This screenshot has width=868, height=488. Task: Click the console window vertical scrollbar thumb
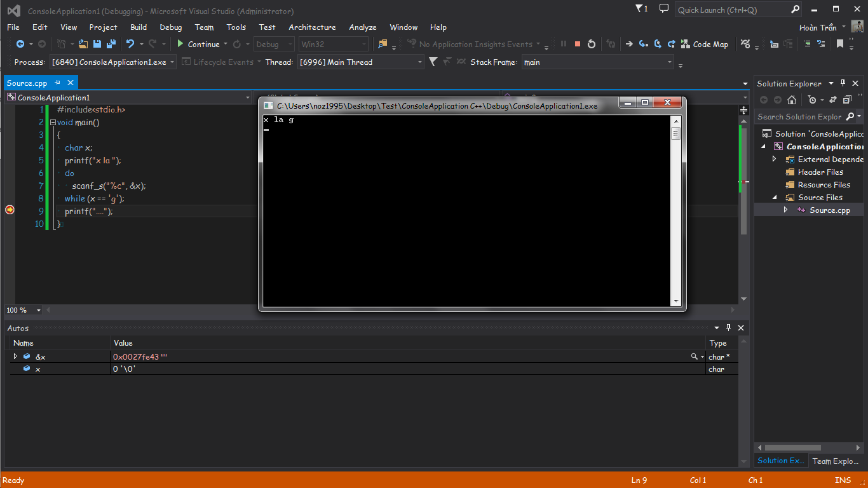(676, 133)
